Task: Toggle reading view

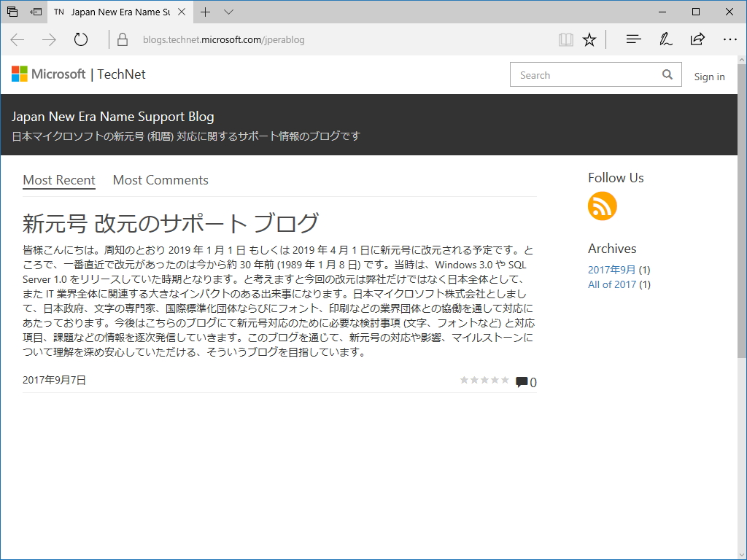Action: (565, 39)
